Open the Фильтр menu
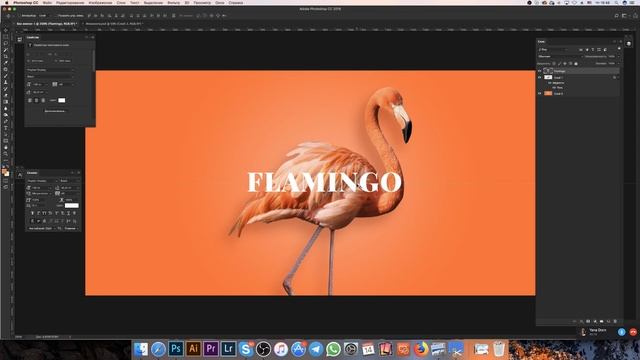640x360 pixels. (173, 3)
